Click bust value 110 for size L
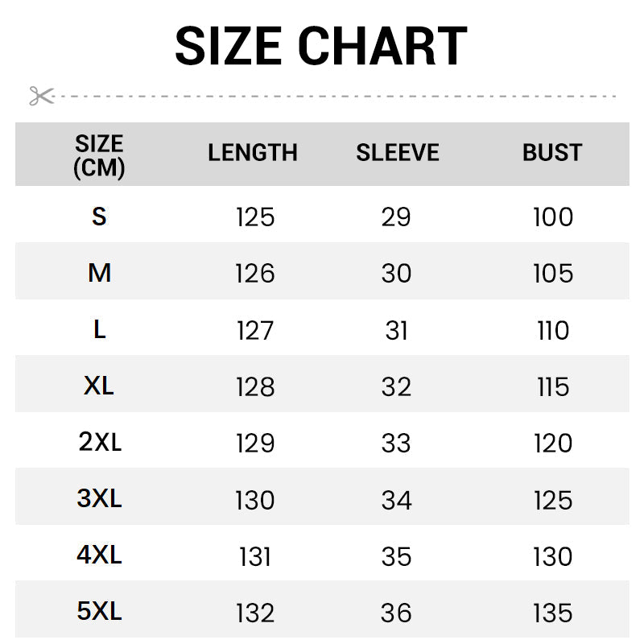This screenshot has height=644, width=644. (x=553, y=330)
